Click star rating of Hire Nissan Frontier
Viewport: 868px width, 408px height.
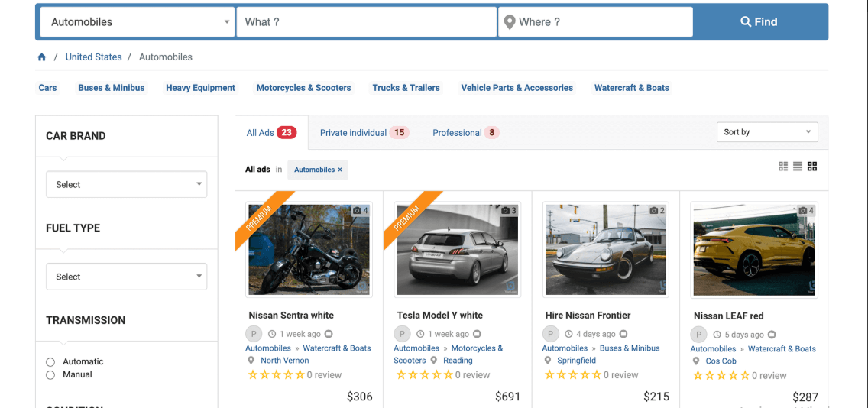tap(573, 375)
